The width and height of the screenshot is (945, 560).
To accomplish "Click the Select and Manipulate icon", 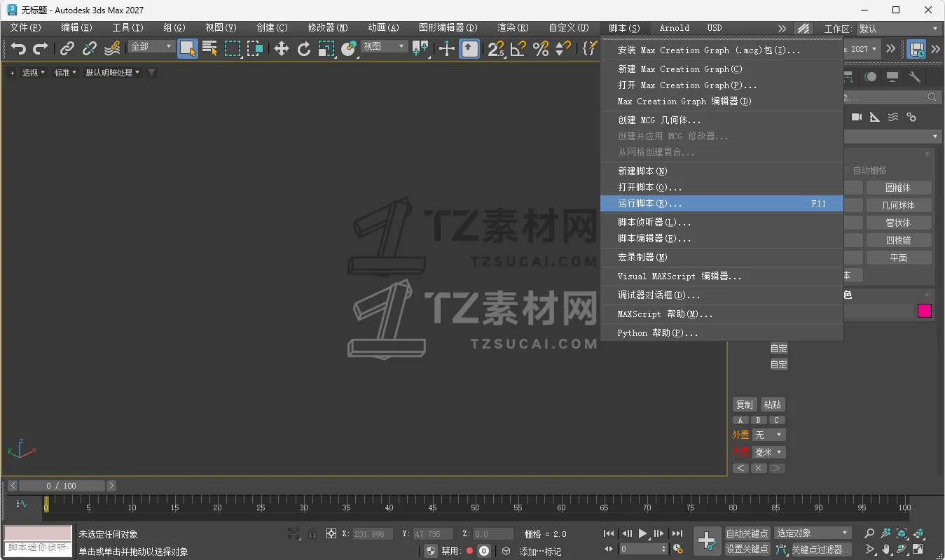I will 446,48.
